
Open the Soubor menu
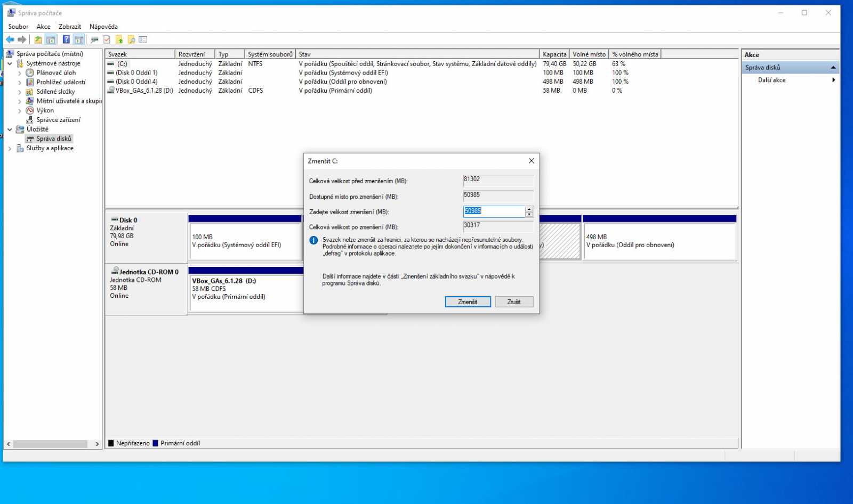click(18, 27)
